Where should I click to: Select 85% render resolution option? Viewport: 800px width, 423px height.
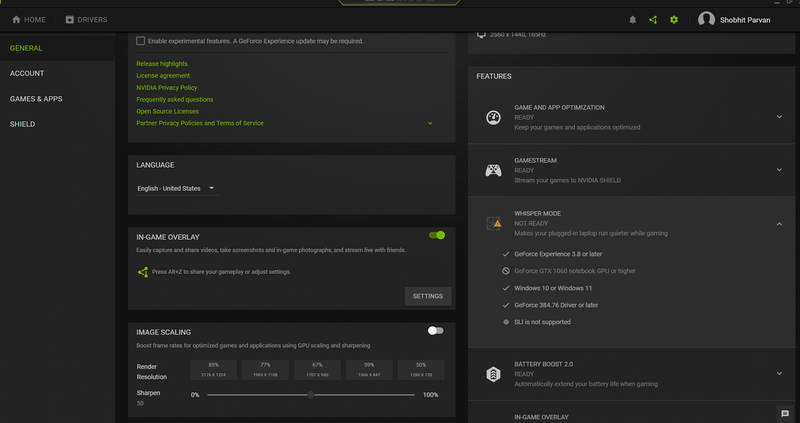(x=213, y=369)
